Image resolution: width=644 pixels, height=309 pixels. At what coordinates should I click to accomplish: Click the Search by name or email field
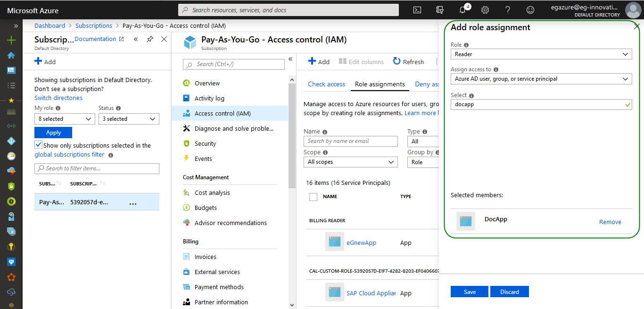351,141
